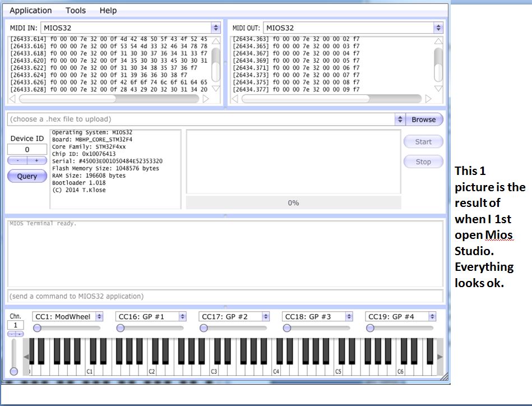Expand the MIDI OUT port dropdown
This screenshot has width=532, height=406.
pos(438,27)
